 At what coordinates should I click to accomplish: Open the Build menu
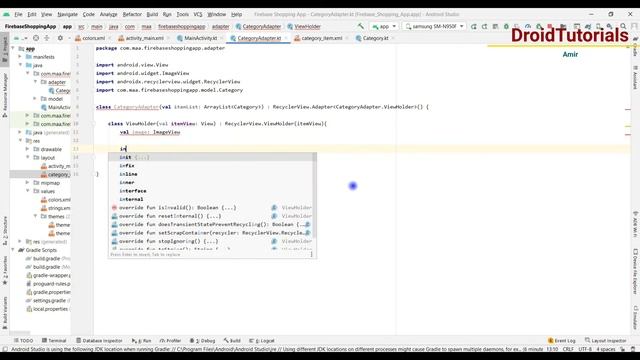(152, 14)
